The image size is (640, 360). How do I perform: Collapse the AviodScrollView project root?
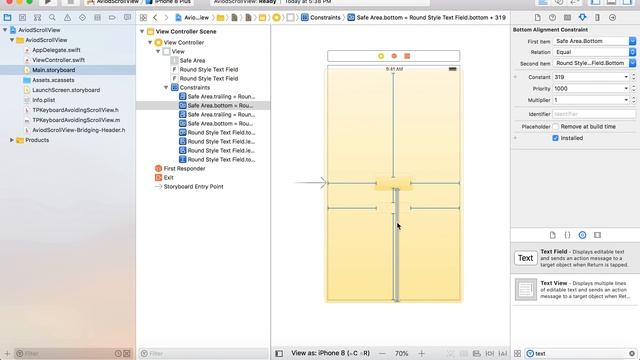click(5, 30)
